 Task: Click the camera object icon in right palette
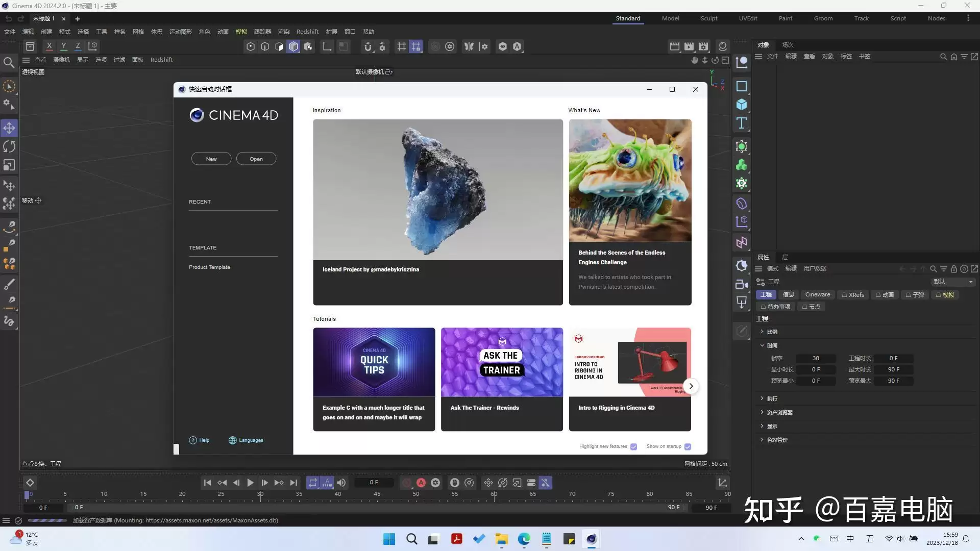coord(742,285)
